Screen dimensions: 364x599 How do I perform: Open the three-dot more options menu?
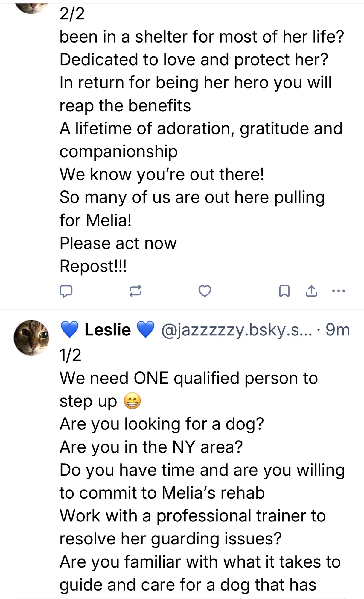339,291
